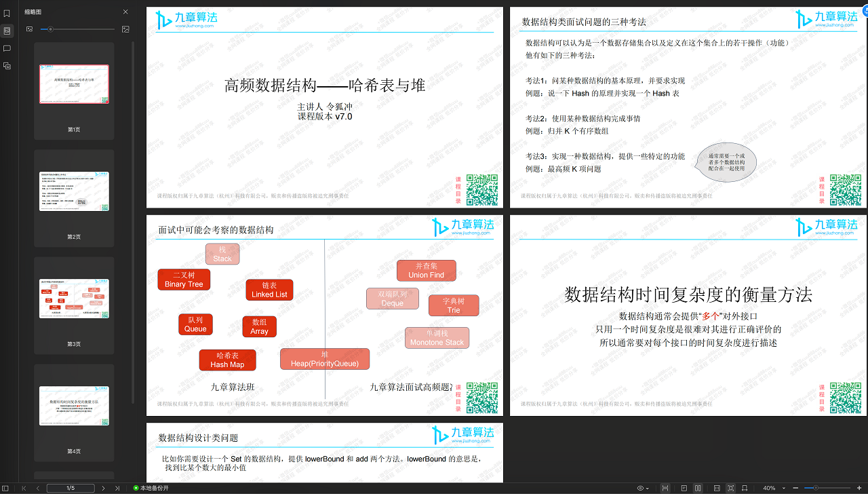Click the small-thumbnail icon left of the size slider
The image size is (868, 494).
[29, 29]
